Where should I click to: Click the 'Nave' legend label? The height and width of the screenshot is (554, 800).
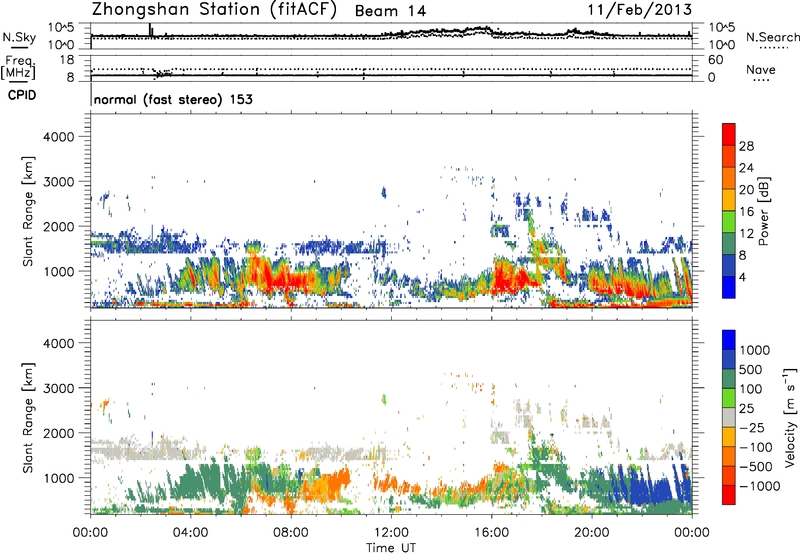(x=761, y=69)
